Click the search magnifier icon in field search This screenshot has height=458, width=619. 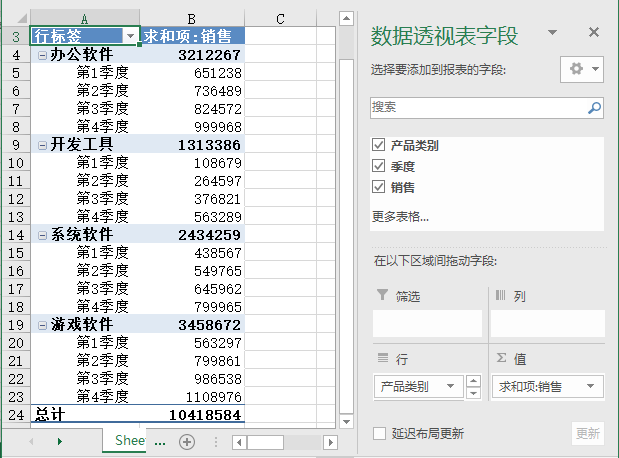pos(594,107)
